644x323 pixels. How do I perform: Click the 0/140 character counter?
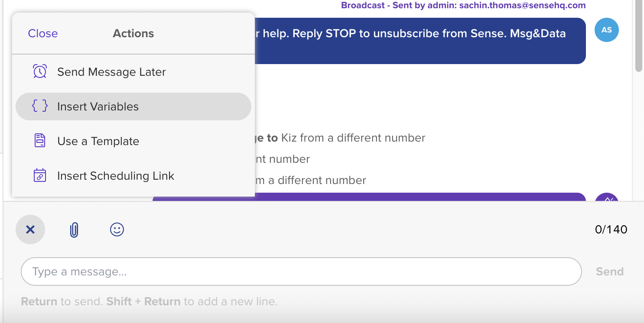(611, 229)
